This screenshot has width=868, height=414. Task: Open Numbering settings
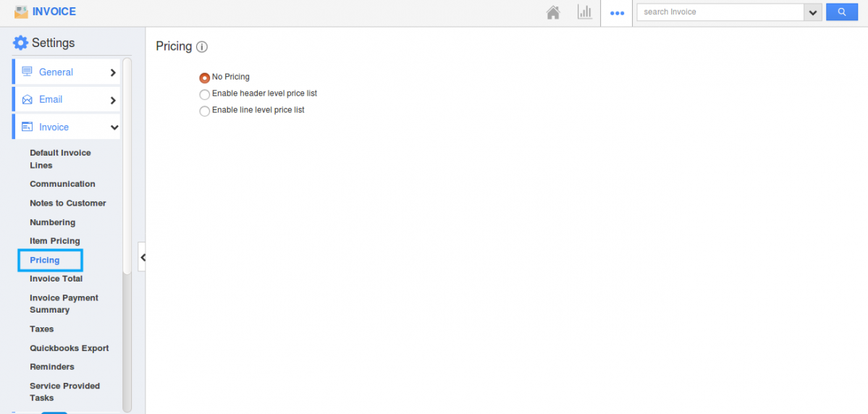(53, 222)
